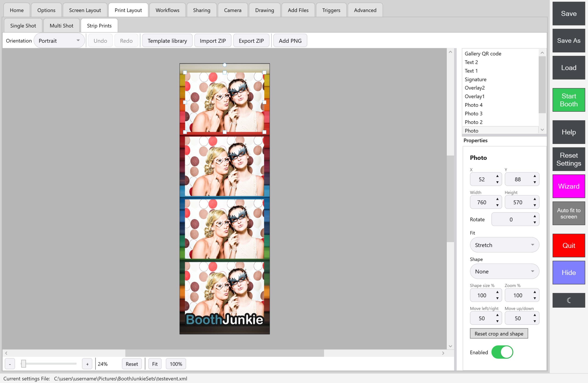588x383 pixels.
Task: Open the Workflows tab
Action: (167, 10)
